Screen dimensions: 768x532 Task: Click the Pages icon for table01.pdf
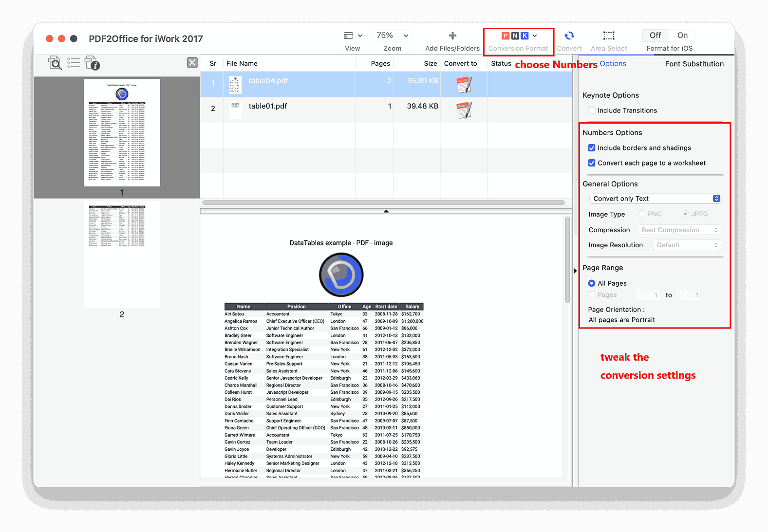[x=464, y=110]
